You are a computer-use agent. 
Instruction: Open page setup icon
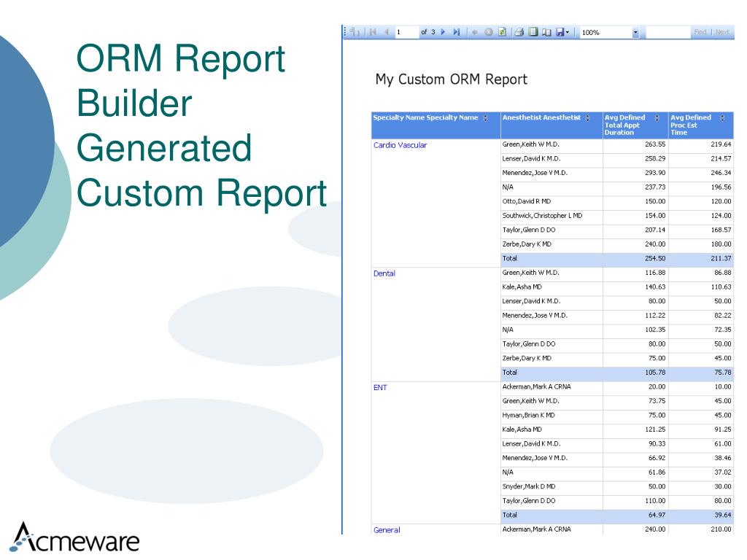coord(547,32)
